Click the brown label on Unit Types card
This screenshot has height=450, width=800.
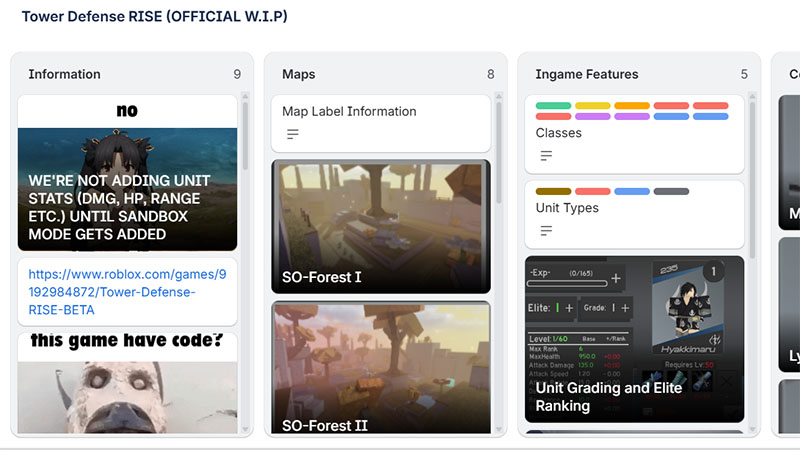pyautogui.click(x=553, y=191)
